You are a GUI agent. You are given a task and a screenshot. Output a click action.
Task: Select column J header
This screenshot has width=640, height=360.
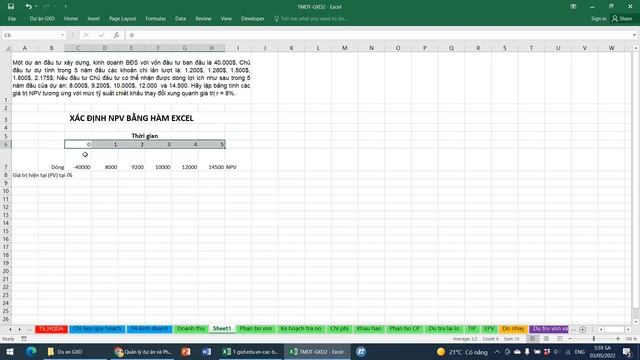pyautogui.click(x=265, y=48)
